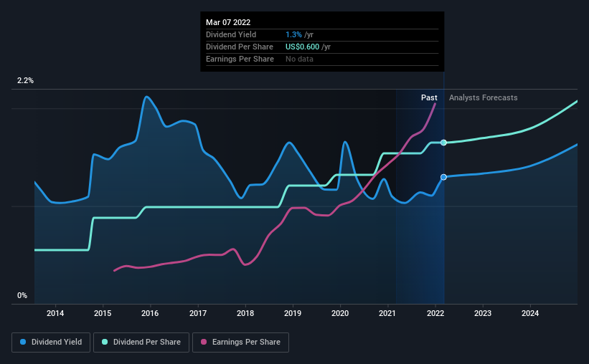The height and width of the screenshot is (364, 589).
Task: Click the 2021 x-axis label
Action: [387, 313]
